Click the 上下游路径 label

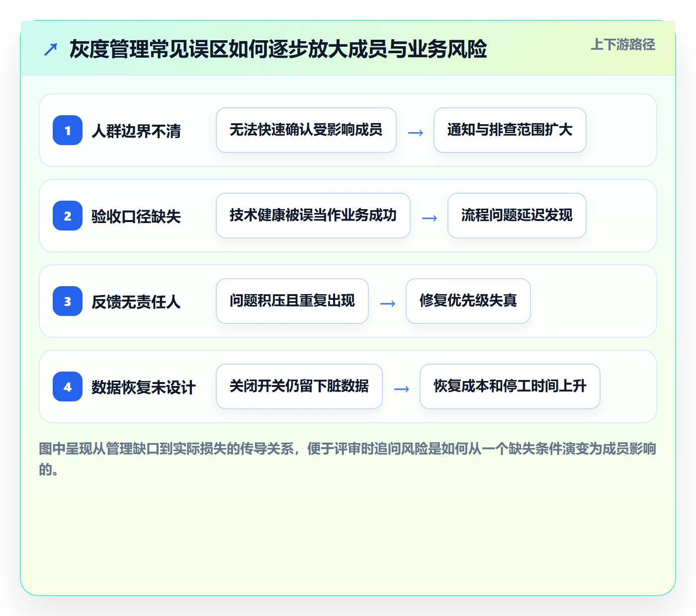tap(623, 45)
